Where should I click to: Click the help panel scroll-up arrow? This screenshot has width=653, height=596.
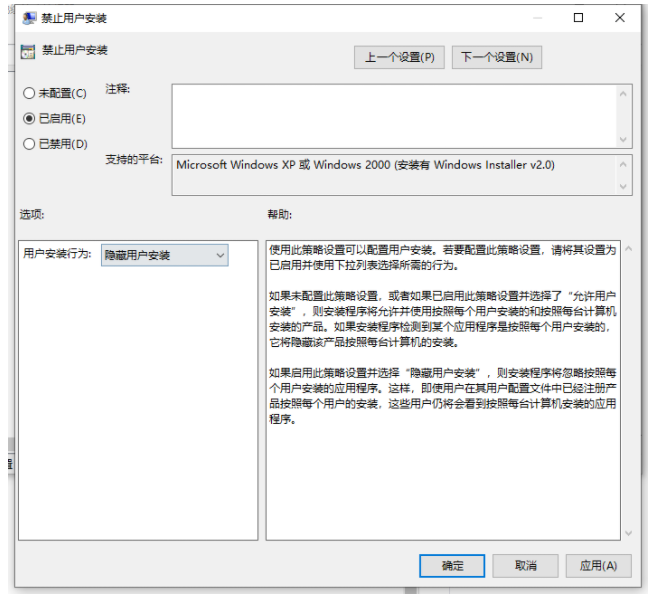[x=628, y=248]
